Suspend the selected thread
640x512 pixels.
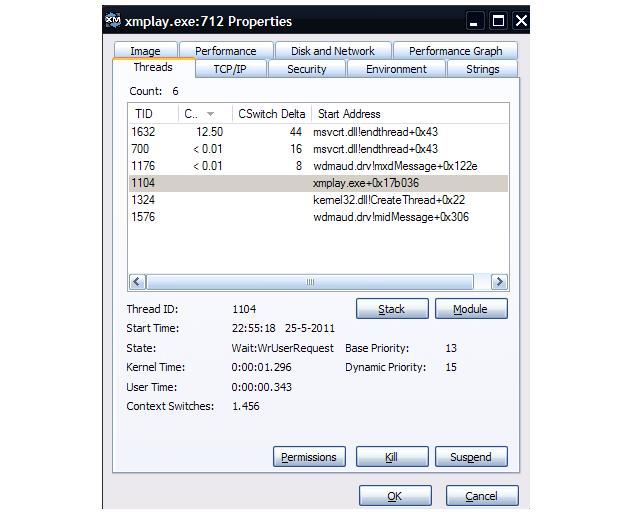(471, 457)
